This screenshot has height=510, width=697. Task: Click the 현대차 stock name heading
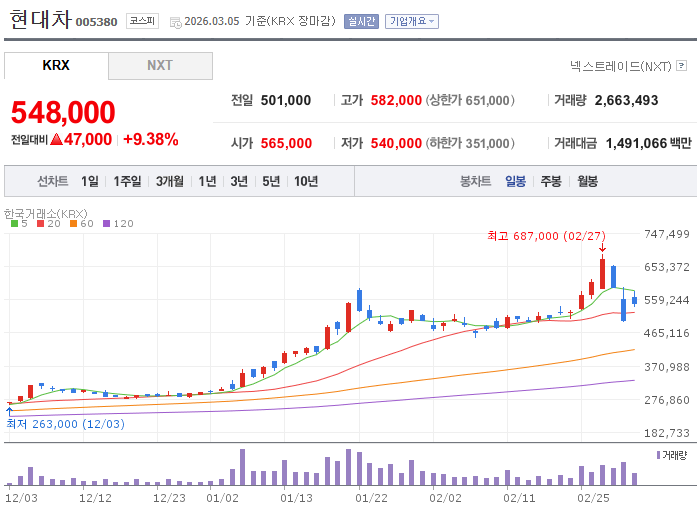(40, 19)
